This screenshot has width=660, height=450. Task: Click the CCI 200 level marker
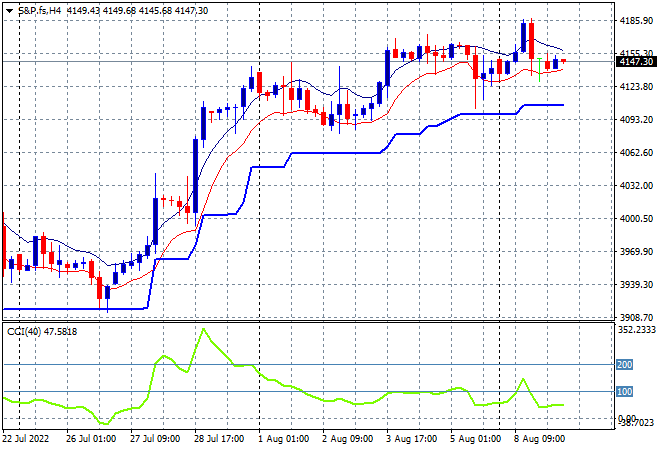pos(624,365)
